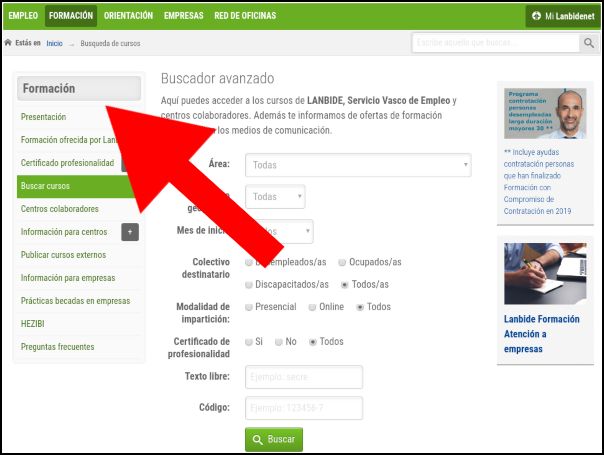The image size is (604, 455).
Task: Click the green Buscar button
Action: tap(274, 439)
